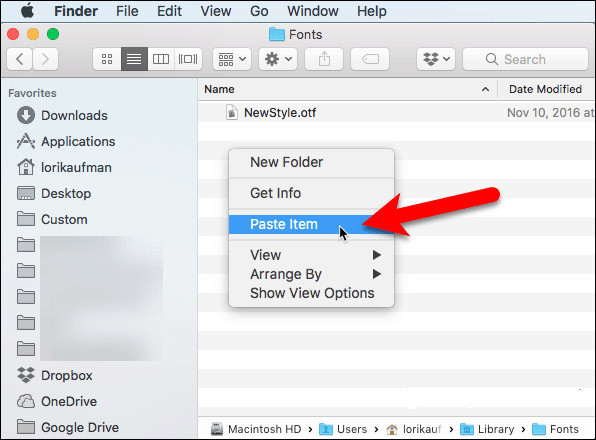The width and height of the screenshot is (596, 440).
Task: Click the Fonts folder icon in title bar
Action: click(x=277, y=35)
